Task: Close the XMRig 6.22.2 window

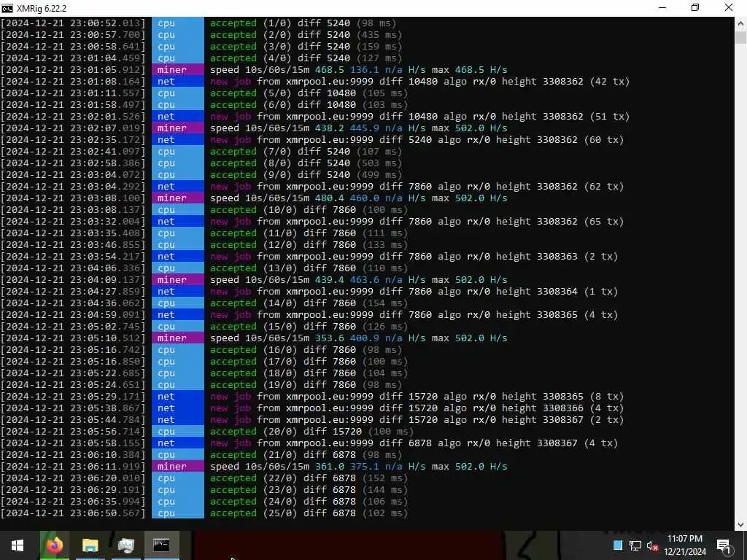Action: click(729, 8)
